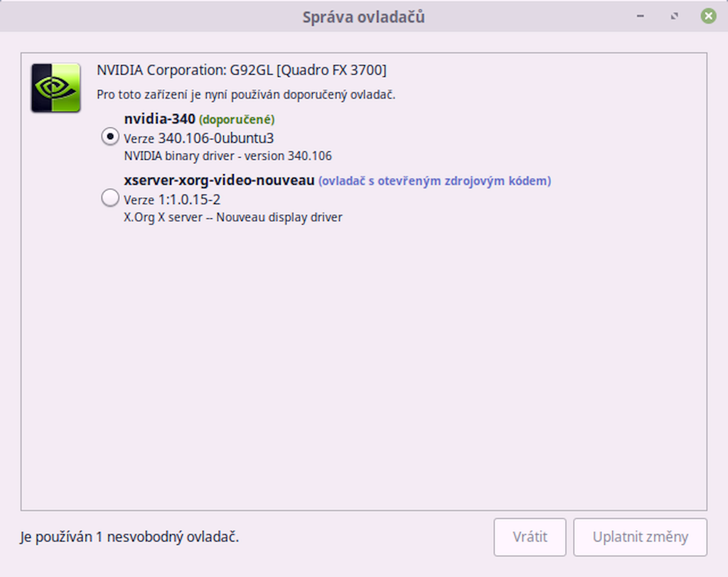Viewport: 728px width, 577px height.
Task: Click '(ovladač s otevřeným zdrojovým kódem)' label
Action: point(434,181)
